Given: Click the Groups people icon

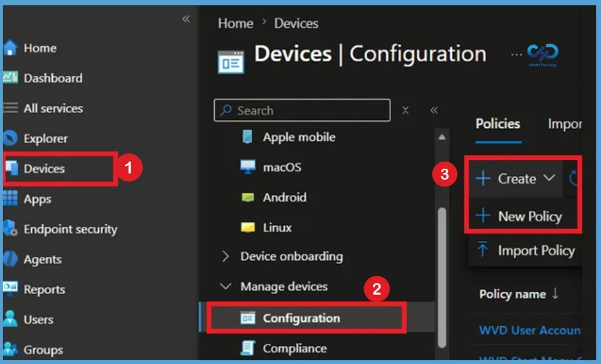Looking at the screenshot, I should click(10, 349).
